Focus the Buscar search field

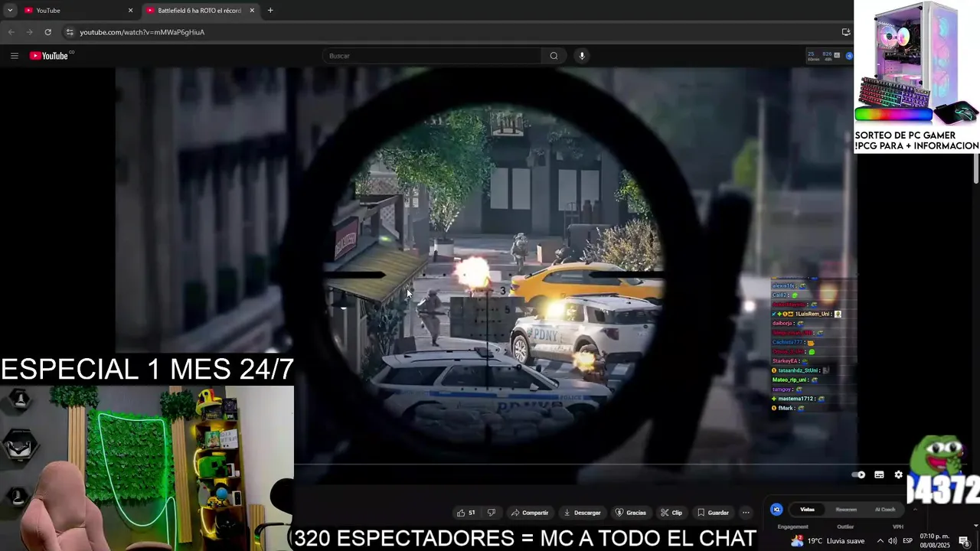click(x=433, y=56)
